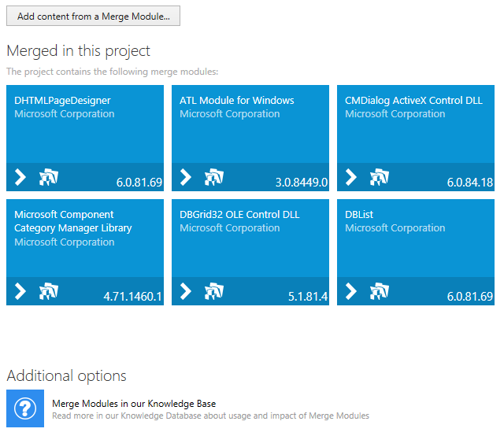Expand the DBList tile chevron arrow
The width and height of the screenshot is (504, 436).
tap(352, 291)
